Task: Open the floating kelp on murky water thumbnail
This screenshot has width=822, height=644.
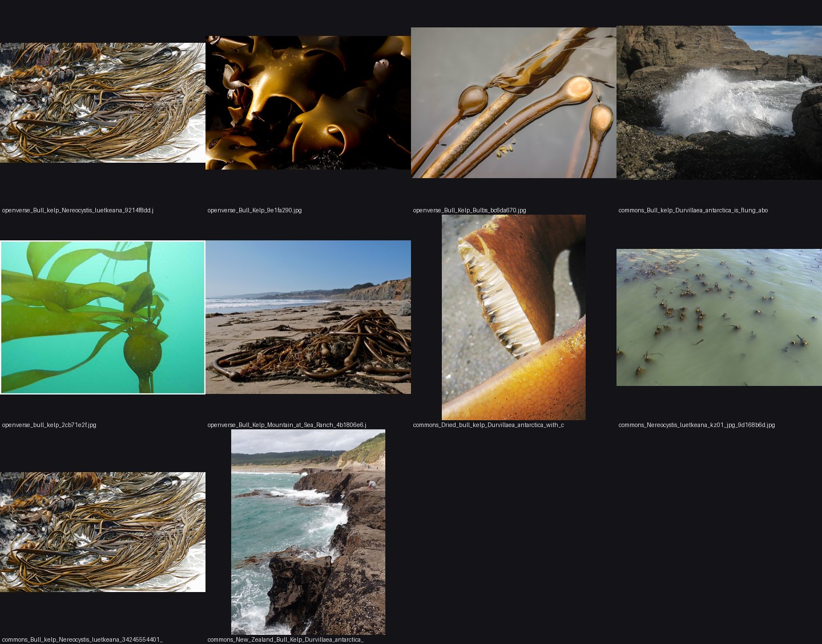Action: pyautogui.click(x=719, y=317)
